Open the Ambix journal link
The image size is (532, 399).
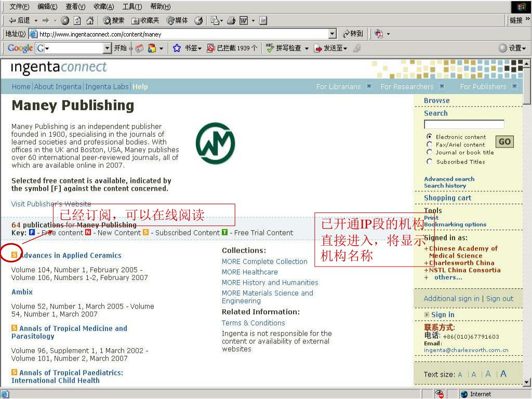[22, 292]
